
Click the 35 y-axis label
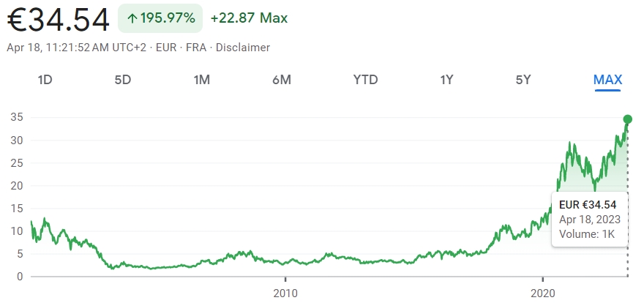(x=16, y=117)
